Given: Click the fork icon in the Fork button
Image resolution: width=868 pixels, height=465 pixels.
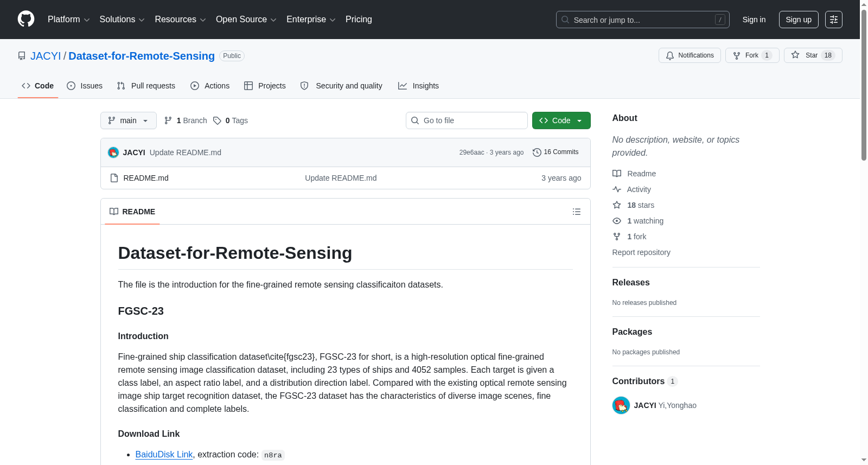Looking at the screenshot, I should tap(737, 55).
